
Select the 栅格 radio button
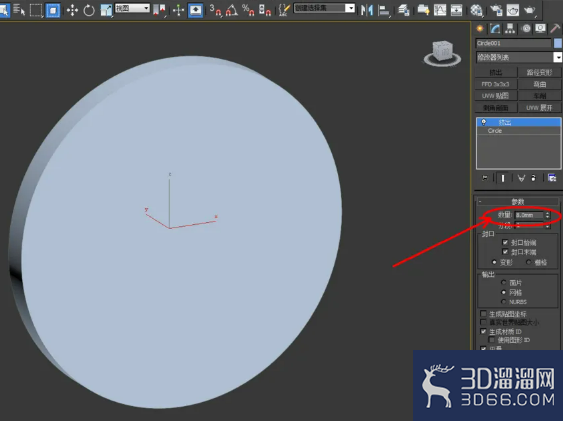click(x=529, y=262)
